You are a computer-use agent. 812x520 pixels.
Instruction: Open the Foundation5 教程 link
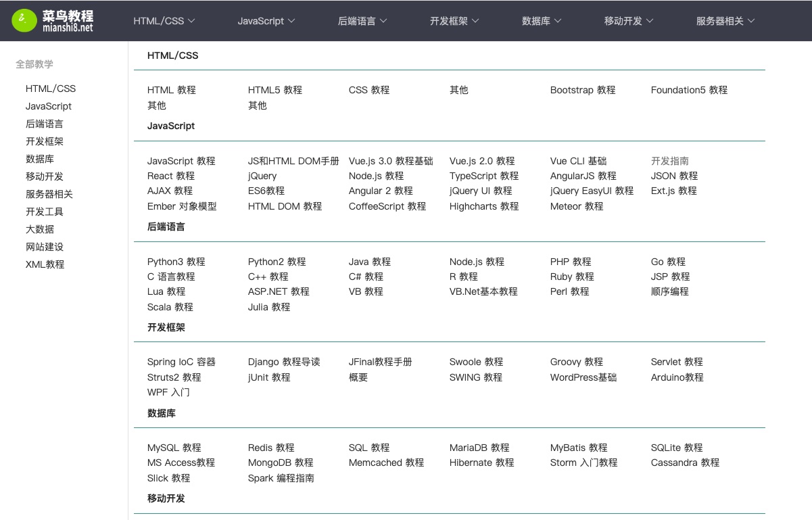689,90
